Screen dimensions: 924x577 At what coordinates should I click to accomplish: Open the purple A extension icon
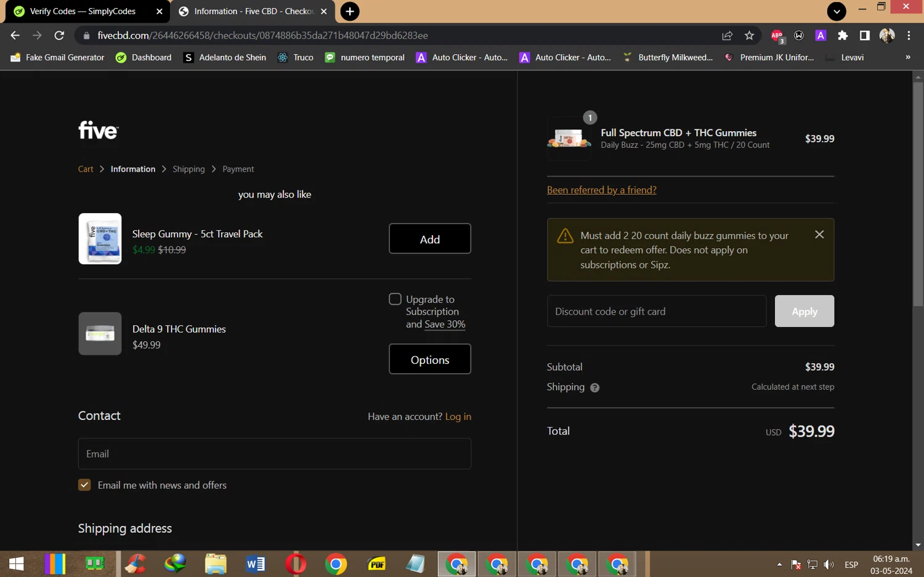821,36
